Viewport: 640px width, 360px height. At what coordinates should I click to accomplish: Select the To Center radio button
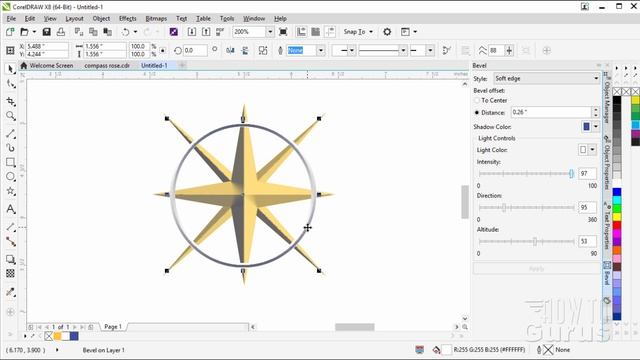coord(477,100)
